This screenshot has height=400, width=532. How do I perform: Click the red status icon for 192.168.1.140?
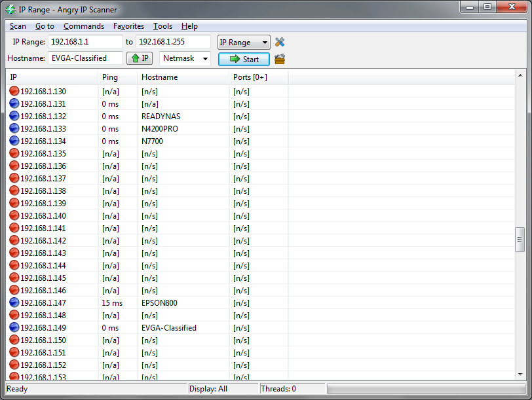(14, 215)
